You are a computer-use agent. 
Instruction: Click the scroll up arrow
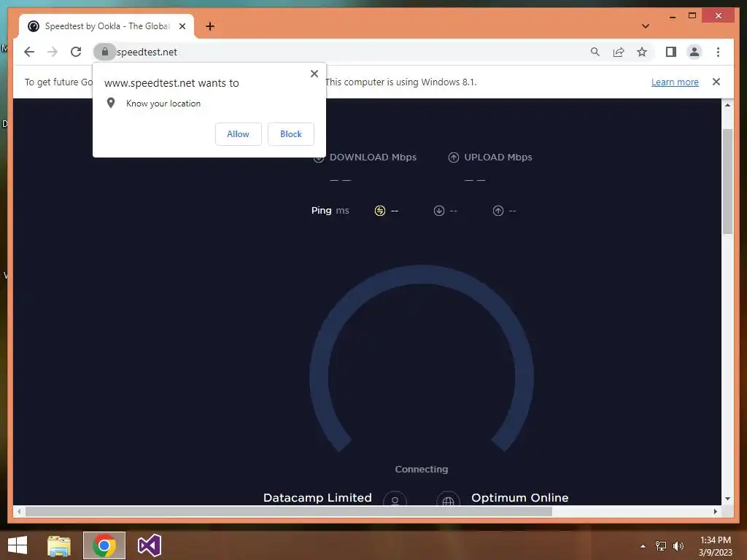click(x=727, y=105)
